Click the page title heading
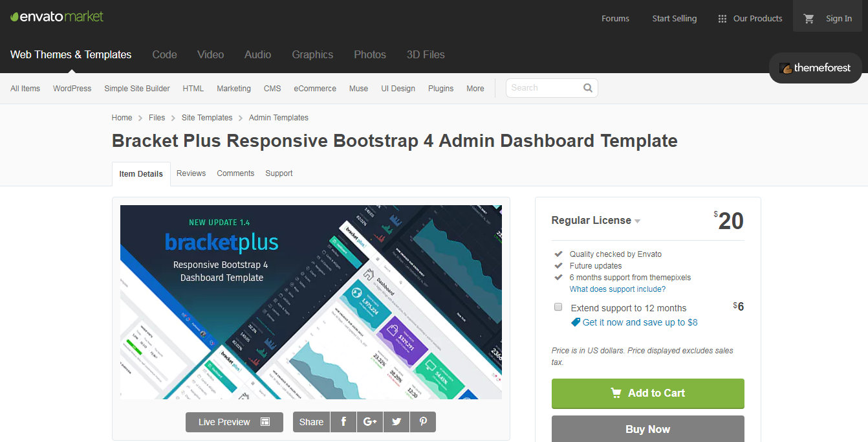Image resolution: width=868 pixels, height=442 pixels. point(395,140)
